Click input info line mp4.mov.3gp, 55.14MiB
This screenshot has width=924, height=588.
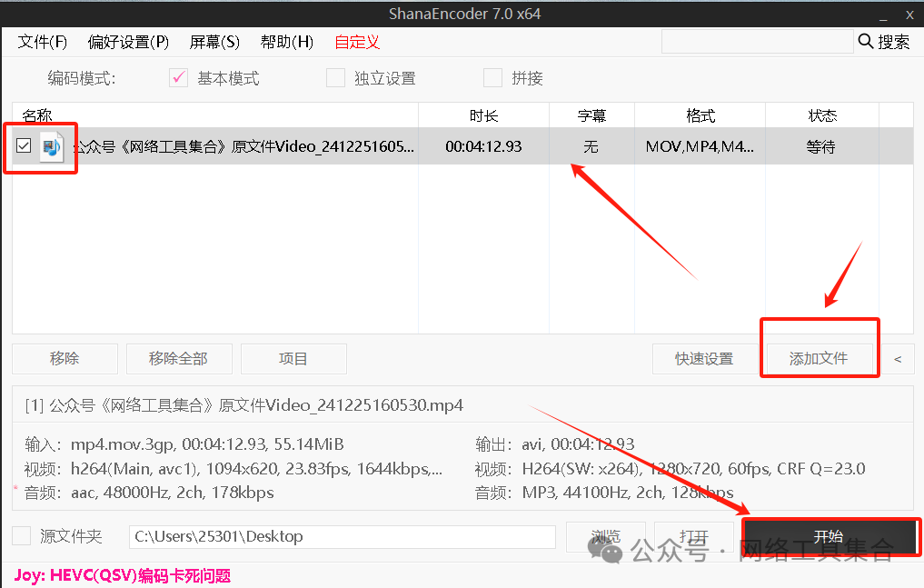(x=184, y=444)
